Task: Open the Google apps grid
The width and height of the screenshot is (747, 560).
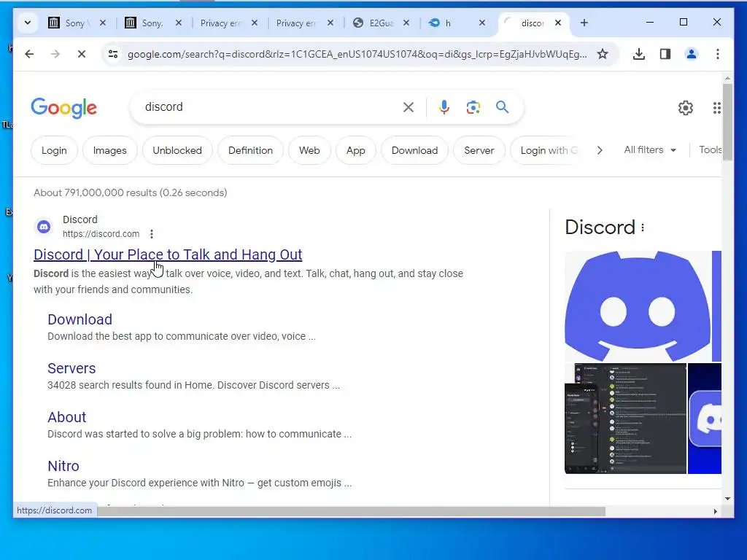Action: (716, 108)
